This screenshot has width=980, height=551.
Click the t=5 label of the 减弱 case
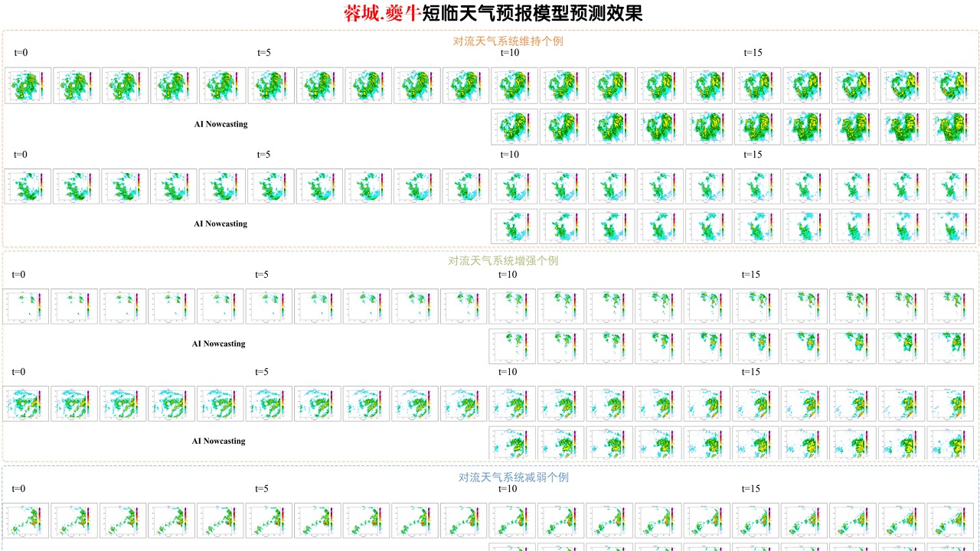coord(262,489)
